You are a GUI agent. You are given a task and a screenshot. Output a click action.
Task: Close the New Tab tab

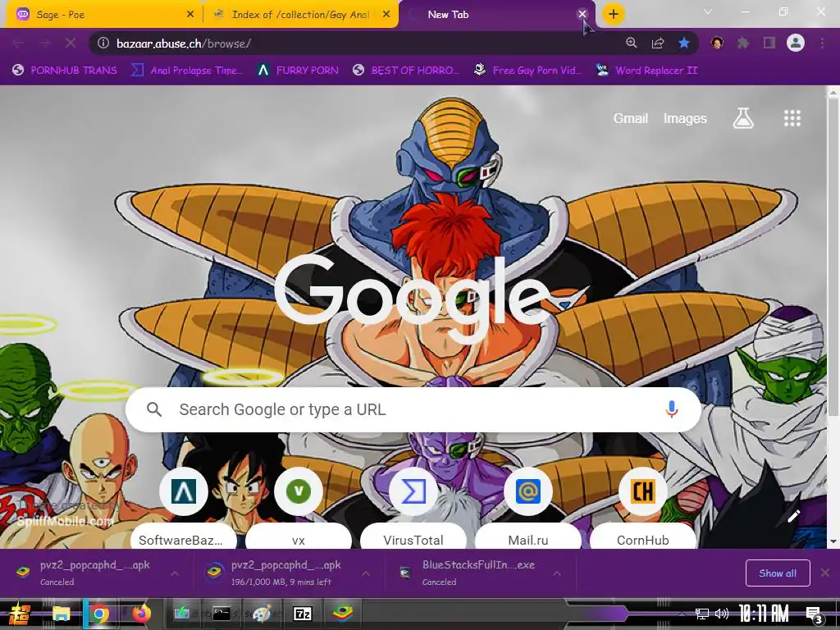(582, 15)
